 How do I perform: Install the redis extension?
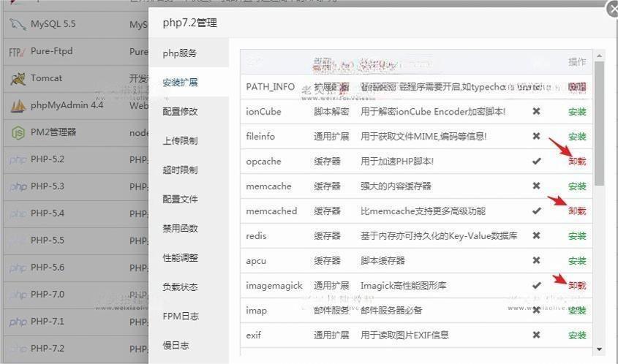point(577,236)
